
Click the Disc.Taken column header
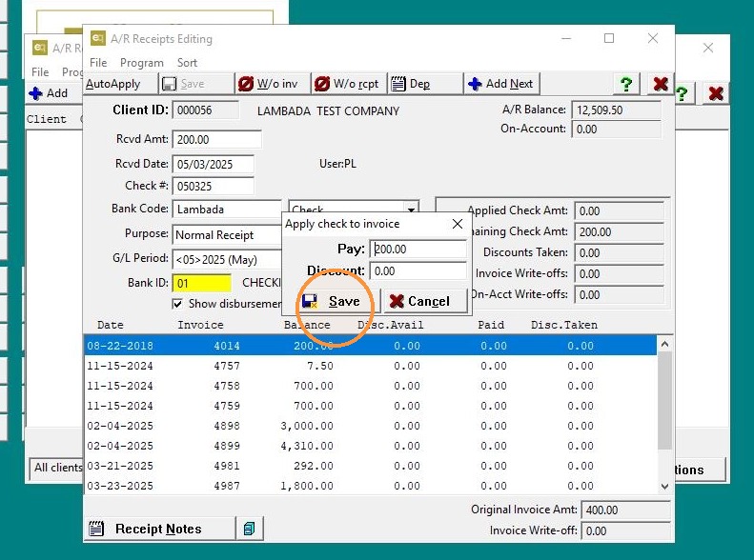point(564,325)
